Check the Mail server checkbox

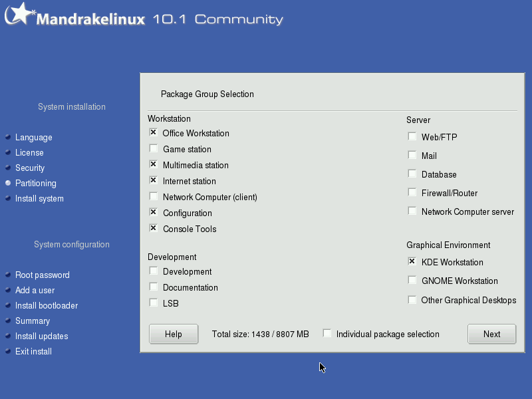tap(412, 155)
